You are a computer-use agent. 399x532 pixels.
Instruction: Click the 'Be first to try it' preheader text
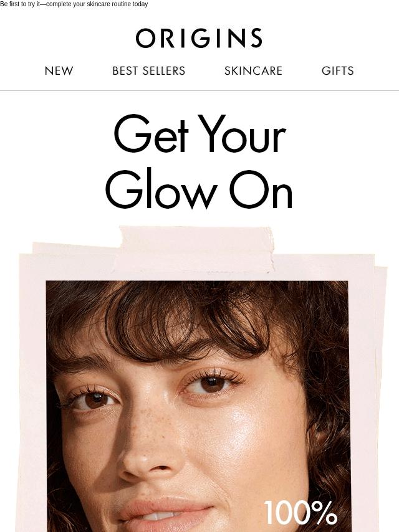point(20,4)
